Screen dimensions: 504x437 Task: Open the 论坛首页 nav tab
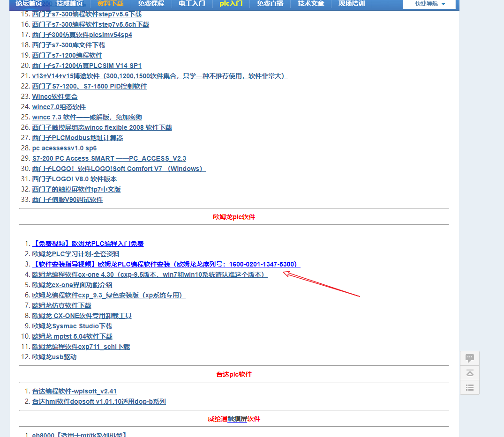pyautogui.click(x=29, y=4)
